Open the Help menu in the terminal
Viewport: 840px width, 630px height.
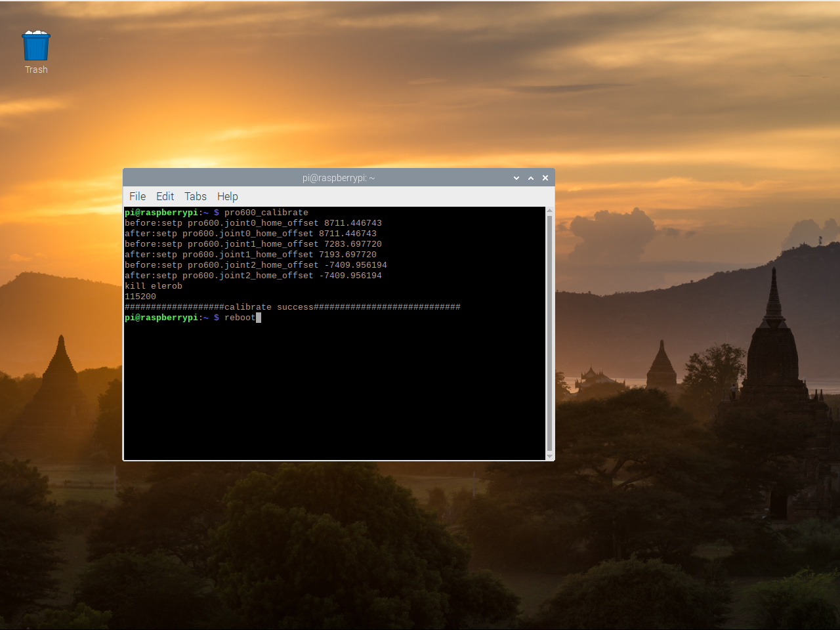coord(227,196)
